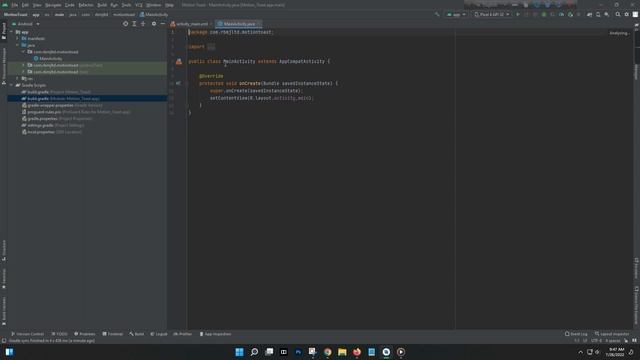Open File Explorer from the taskbar
The width and height of the screenshot is (640, 360).
pyautogui.click(x=342, y=352)
